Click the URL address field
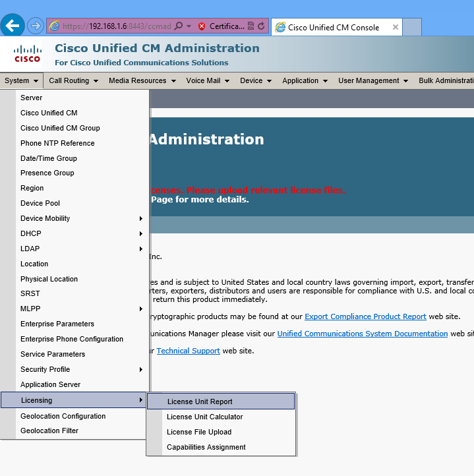 [117, 26]
